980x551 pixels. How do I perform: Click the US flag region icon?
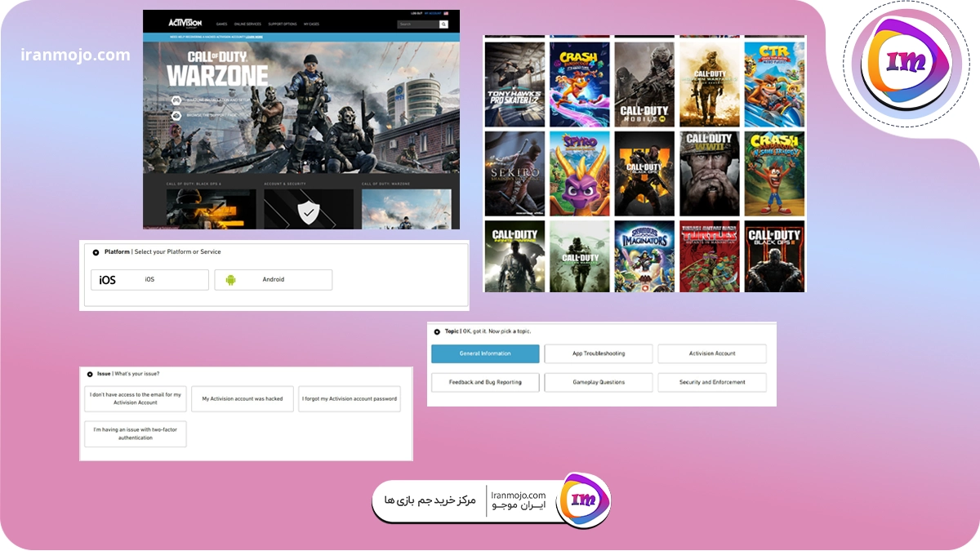pos(447,14)
